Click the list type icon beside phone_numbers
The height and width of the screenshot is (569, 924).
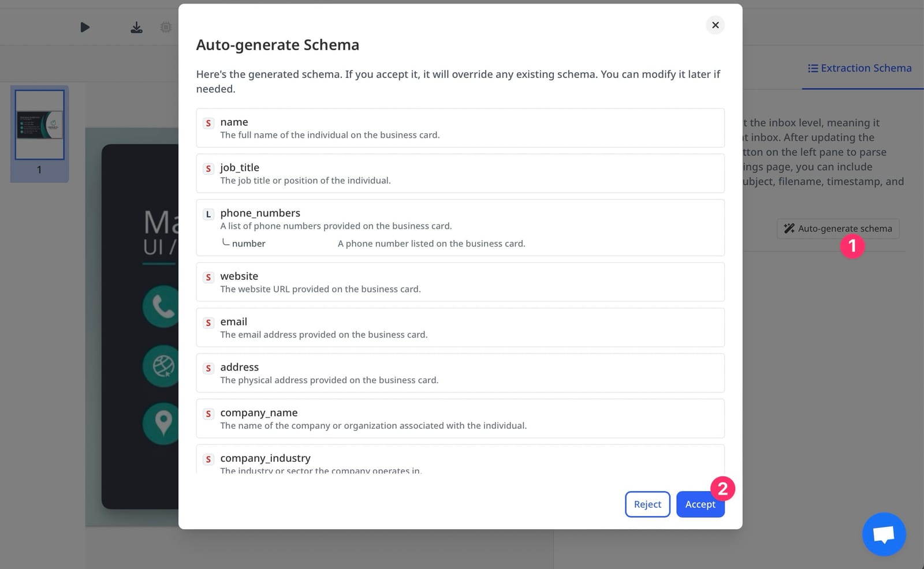click(x=208, y=214)
